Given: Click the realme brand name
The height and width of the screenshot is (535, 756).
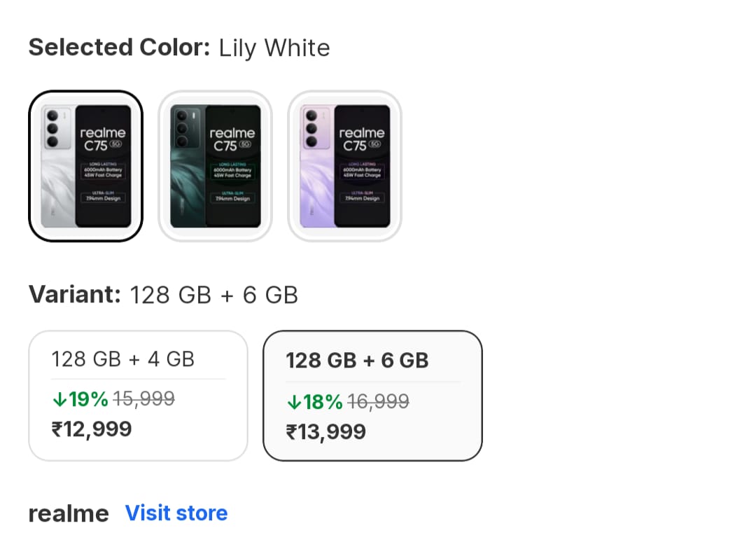Looking at the screenshot, I should 69,514.
